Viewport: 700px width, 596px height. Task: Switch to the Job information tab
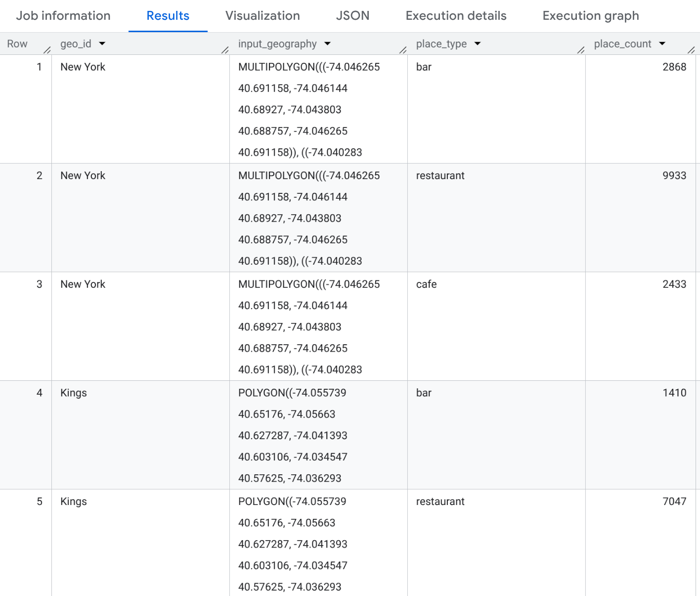coord(63,15)
